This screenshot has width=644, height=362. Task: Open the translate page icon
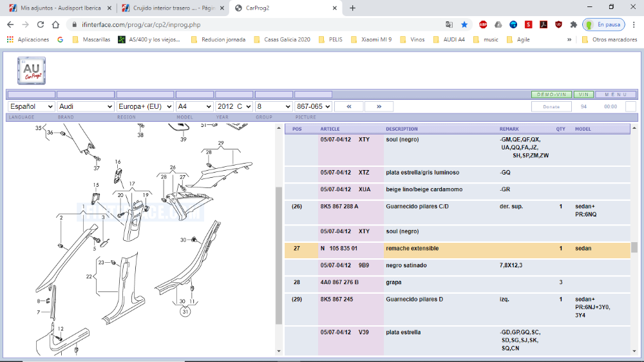pos(450,24)
